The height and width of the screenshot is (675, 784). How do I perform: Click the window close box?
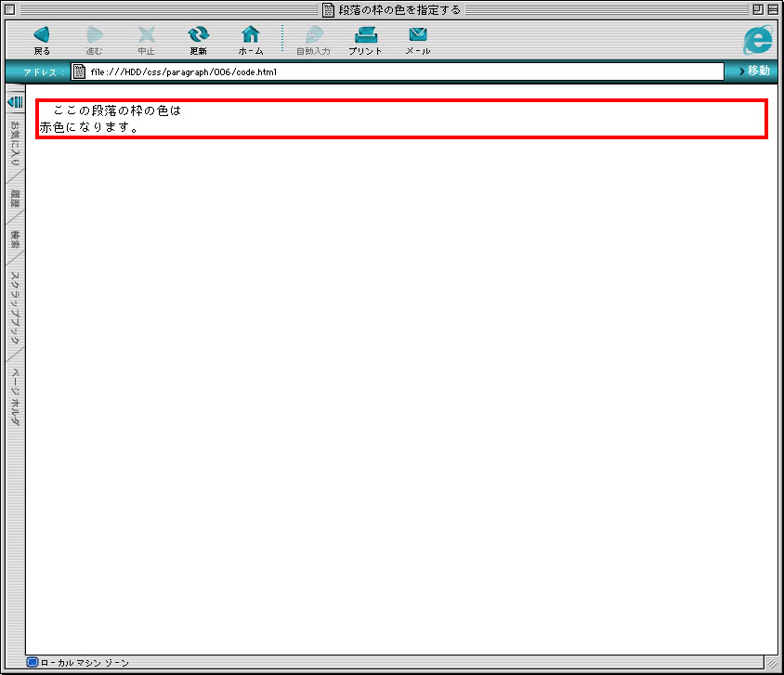pyautogui.click(x=9, y=9)
